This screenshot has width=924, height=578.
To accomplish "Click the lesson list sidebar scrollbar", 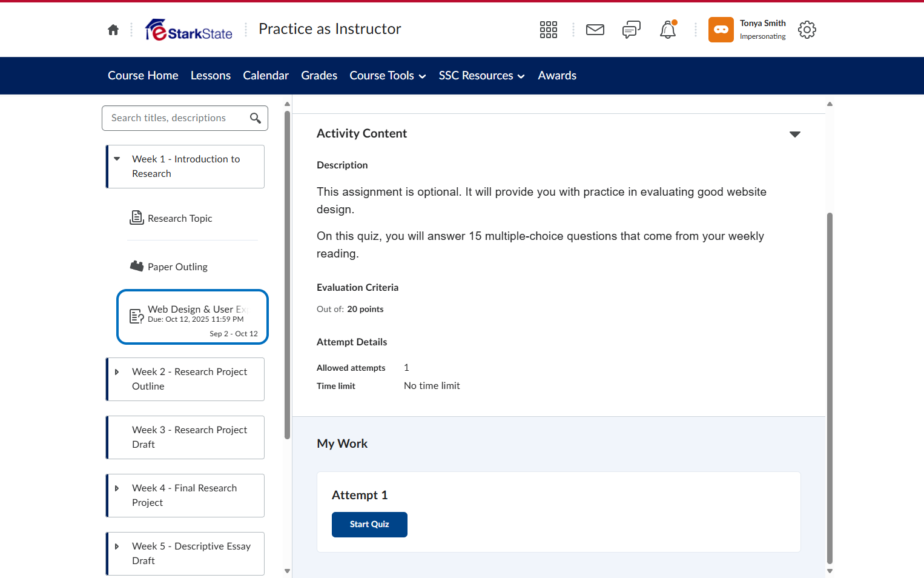I will [287, 275].
